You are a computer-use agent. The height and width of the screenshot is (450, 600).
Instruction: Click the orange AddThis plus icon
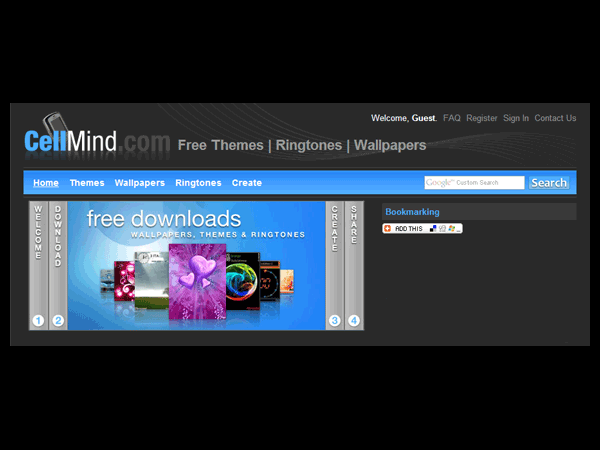pyautogui.click(x=388, y=229)
